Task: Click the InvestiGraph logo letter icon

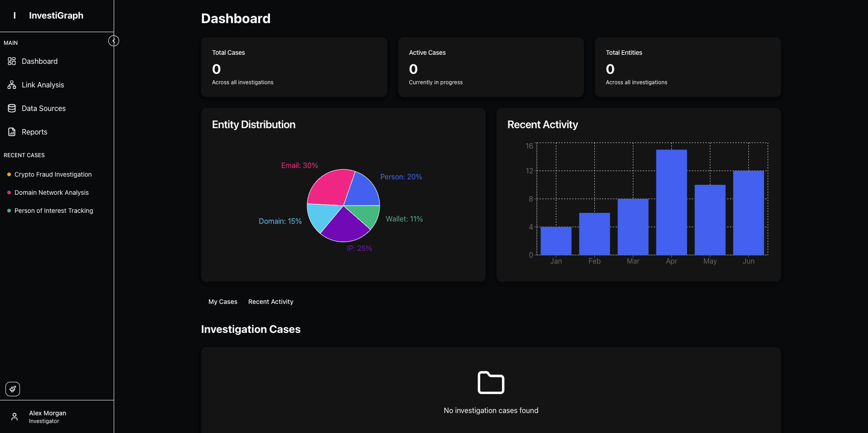Action: [14, 15]
